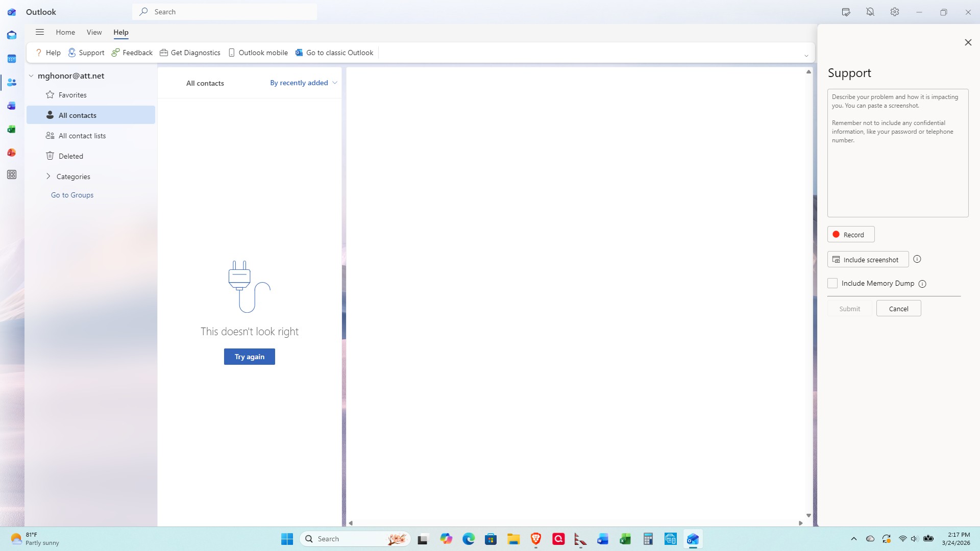Open the My Day icon in title bar
Screen dimensions: 980x551
click(x=846, y=12)
